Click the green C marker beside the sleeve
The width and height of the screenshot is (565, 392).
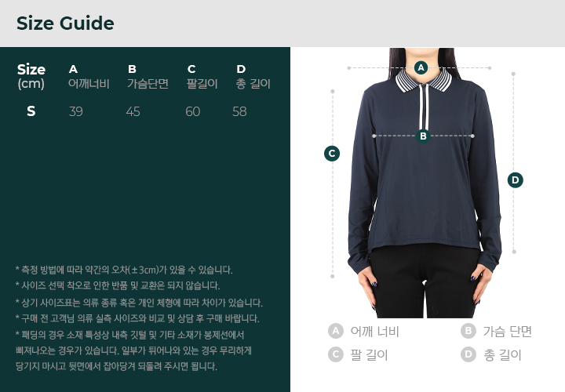point(332,154)
